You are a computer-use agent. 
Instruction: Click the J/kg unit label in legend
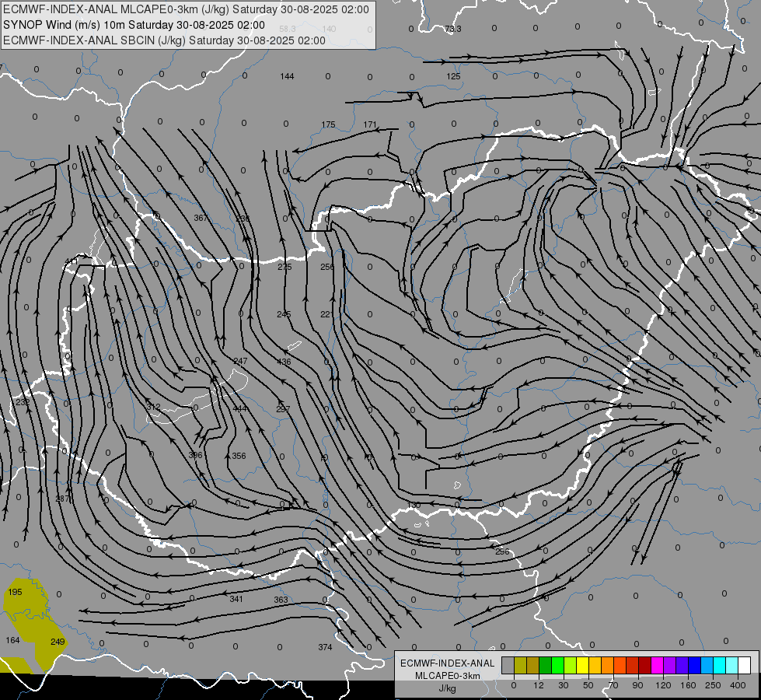click(x=448, y=688)
